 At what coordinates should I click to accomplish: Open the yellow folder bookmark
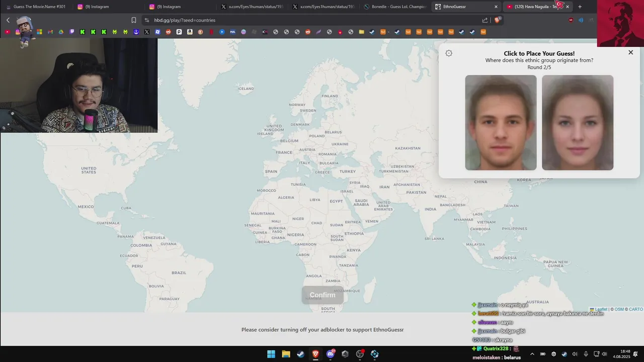coord(361,32)
